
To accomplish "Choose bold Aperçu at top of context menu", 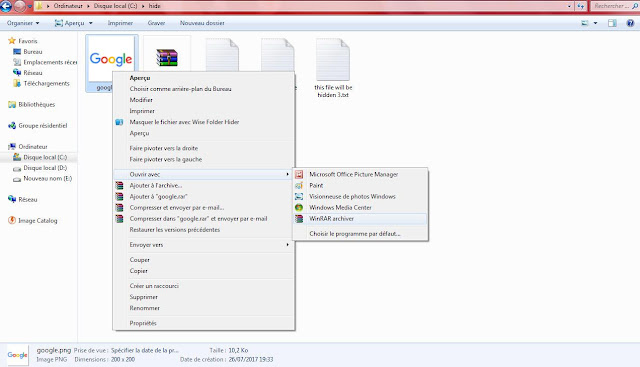I will tap(140, 78).
